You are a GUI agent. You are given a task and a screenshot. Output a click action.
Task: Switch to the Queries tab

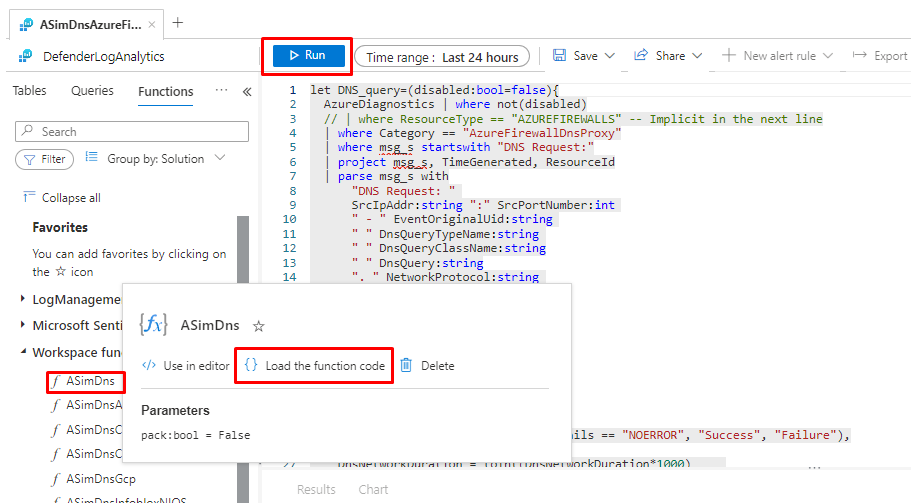(x=92, y=91)
